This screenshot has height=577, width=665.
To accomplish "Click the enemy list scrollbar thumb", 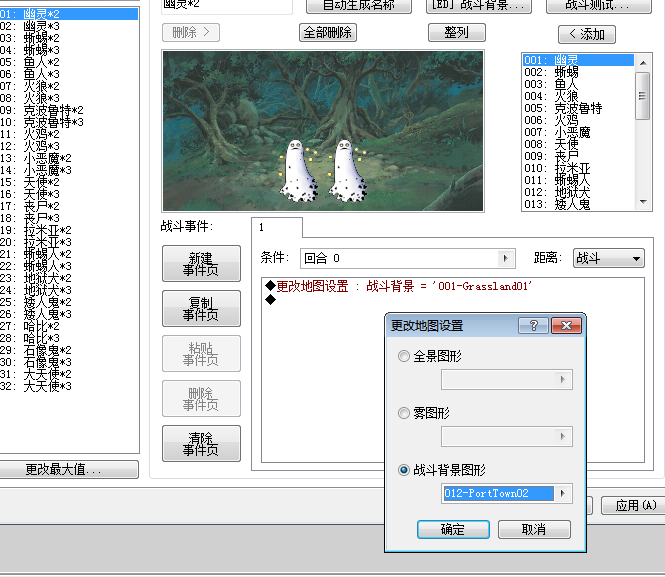I will click(x=643, y=96).
